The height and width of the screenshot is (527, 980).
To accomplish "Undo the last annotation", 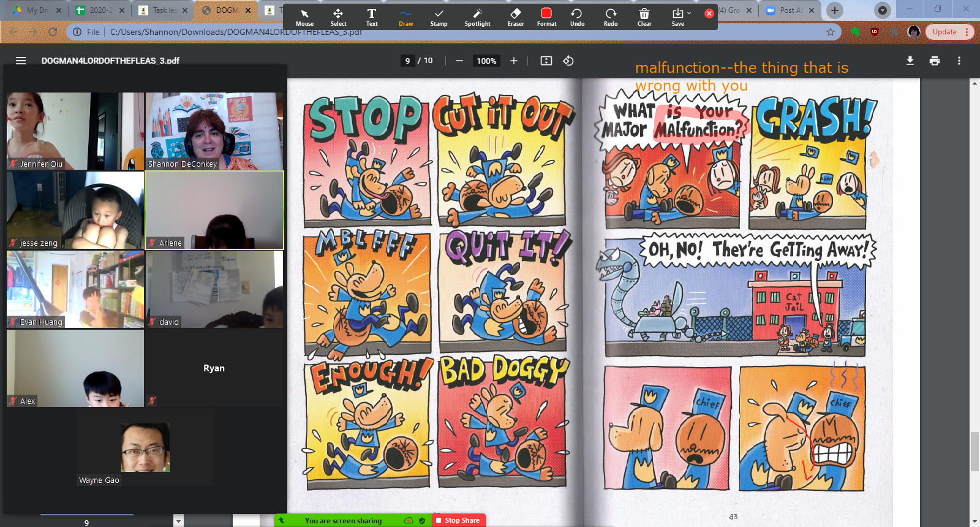I will (x=577, y=17).
